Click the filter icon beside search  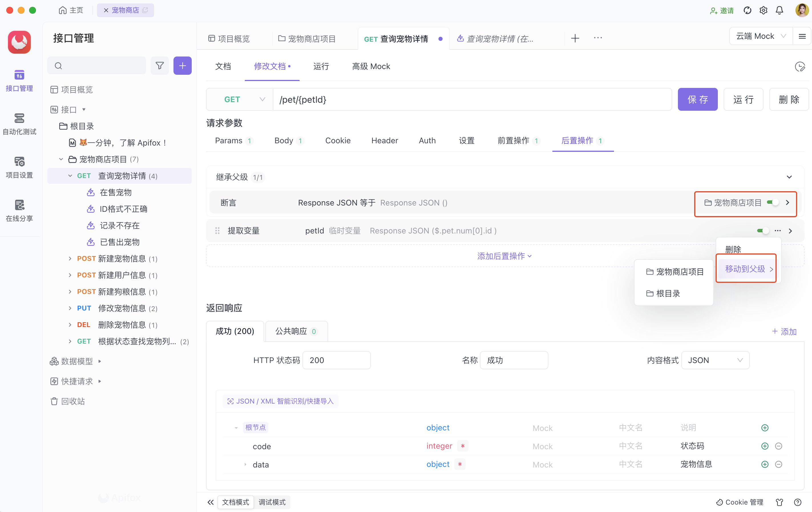159,65
